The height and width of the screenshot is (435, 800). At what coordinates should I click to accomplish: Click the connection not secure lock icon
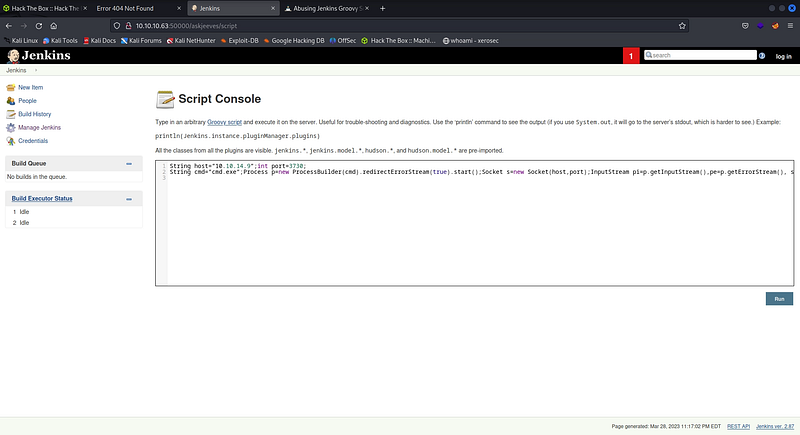click(x=129, y=25)
